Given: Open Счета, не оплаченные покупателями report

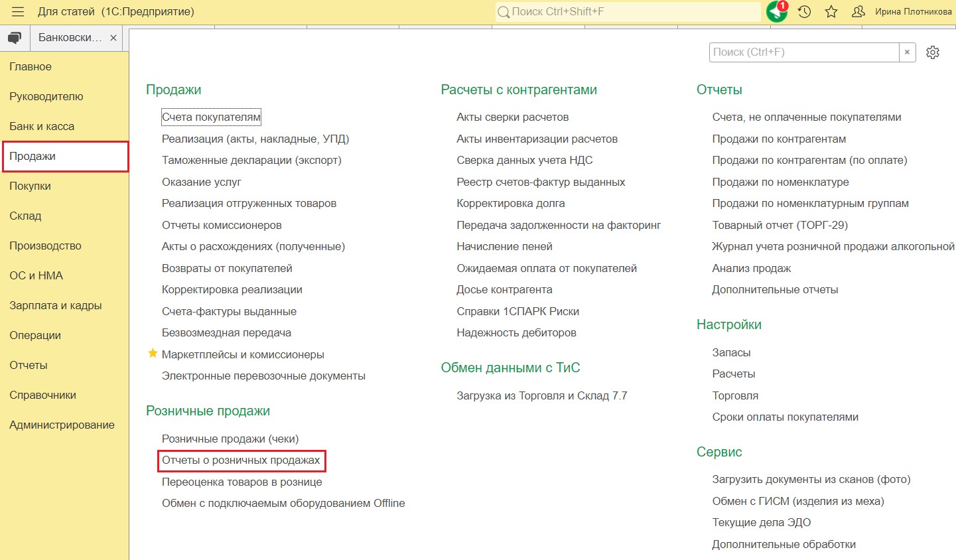Looking at the screenshot, I should pos(807,117).
